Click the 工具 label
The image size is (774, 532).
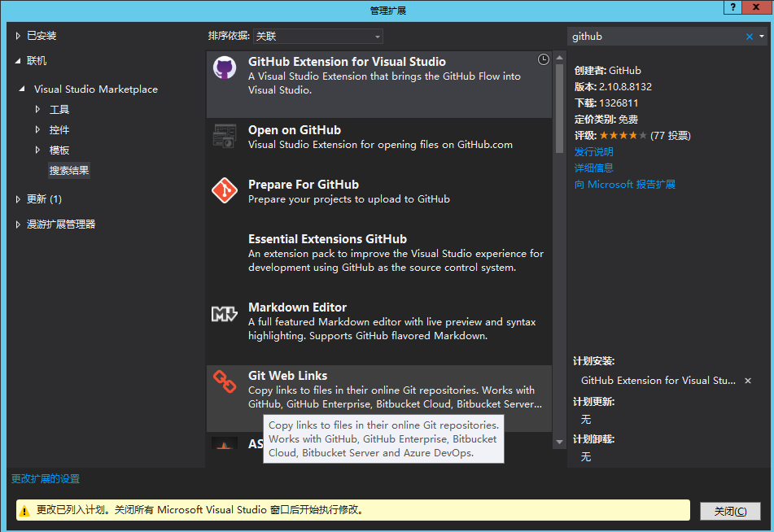[x=59, y=110]
